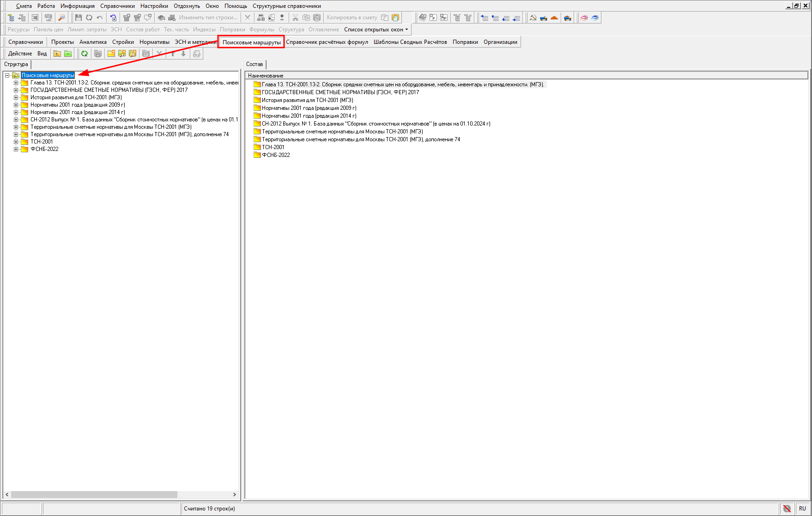Click the green refresh arrows icon

85,54
